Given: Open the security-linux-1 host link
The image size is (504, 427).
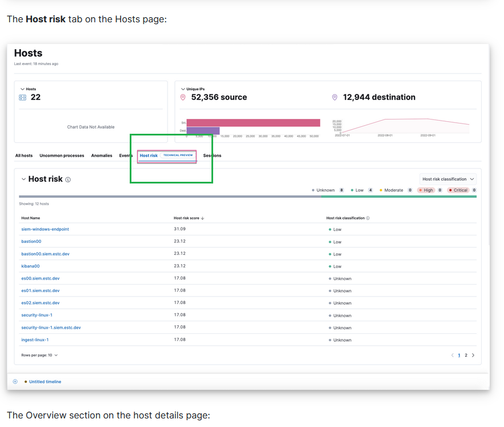Looking at the screenshot, I should 37,315.
